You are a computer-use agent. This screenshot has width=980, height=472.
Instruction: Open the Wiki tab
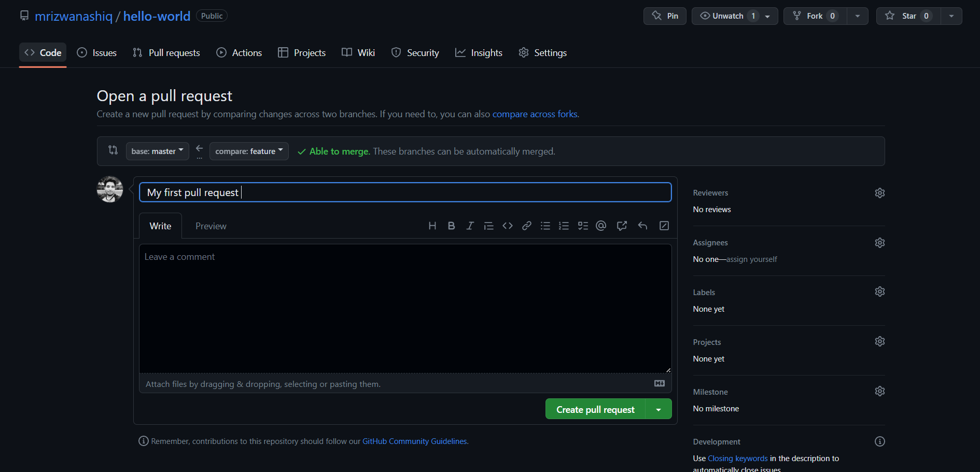point(358,52)
